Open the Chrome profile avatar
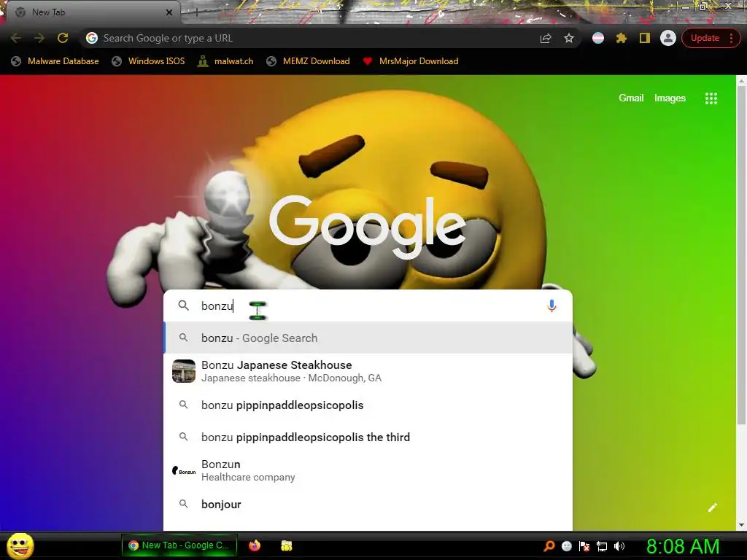 (x=668, y=38)
